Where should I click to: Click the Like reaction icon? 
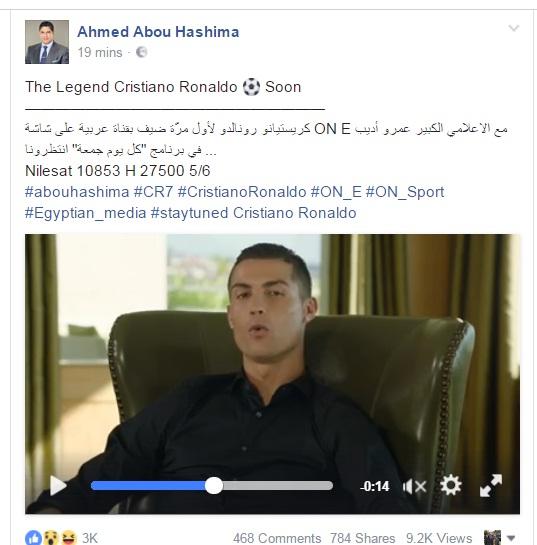[33, 538]
